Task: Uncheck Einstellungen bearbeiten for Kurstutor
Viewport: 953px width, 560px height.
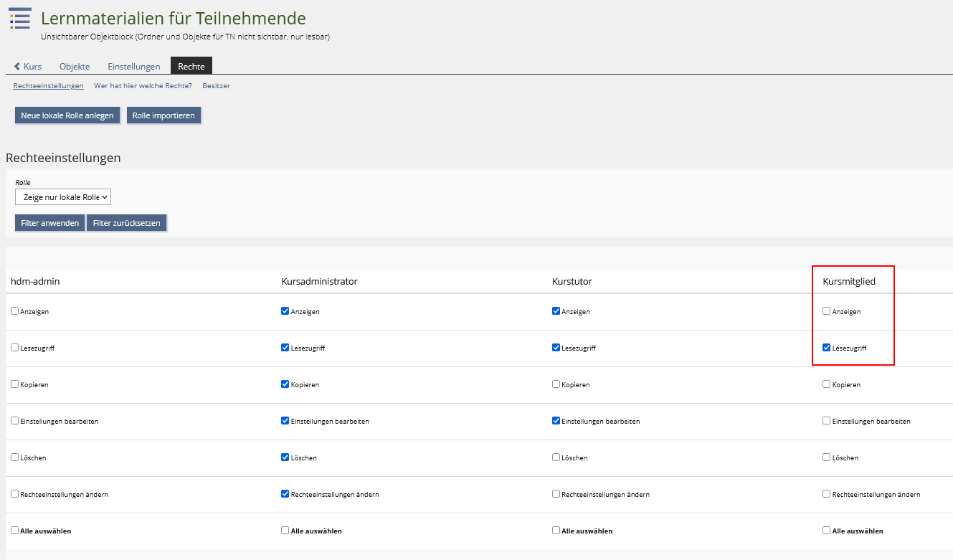Action: coord(556,421)
